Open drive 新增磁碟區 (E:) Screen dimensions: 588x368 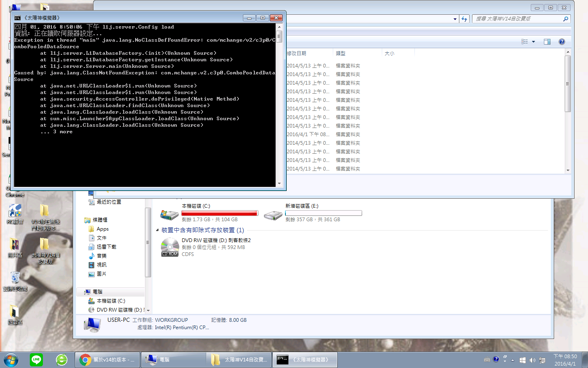pyautogui.click(x=313, y=213)
